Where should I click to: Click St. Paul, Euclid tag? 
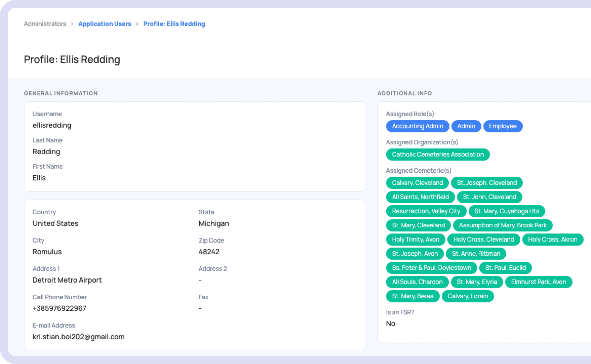(505, 268)
